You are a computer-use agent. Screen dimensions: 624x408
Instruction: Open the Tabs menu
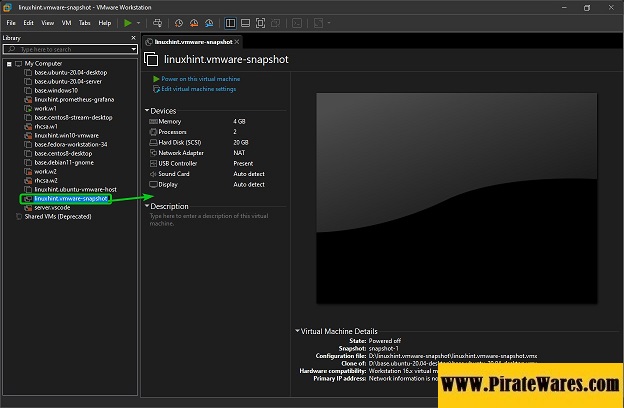85,22
